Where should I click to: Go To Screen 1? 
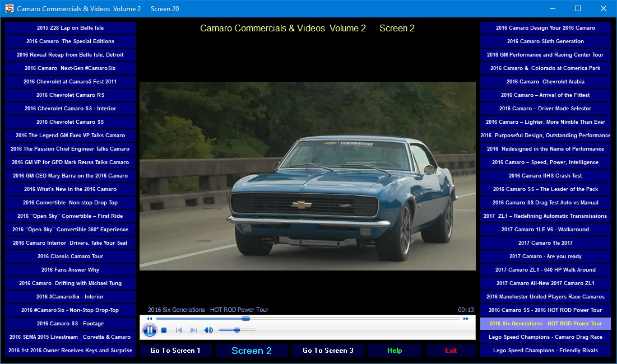[x=175, y=351]
